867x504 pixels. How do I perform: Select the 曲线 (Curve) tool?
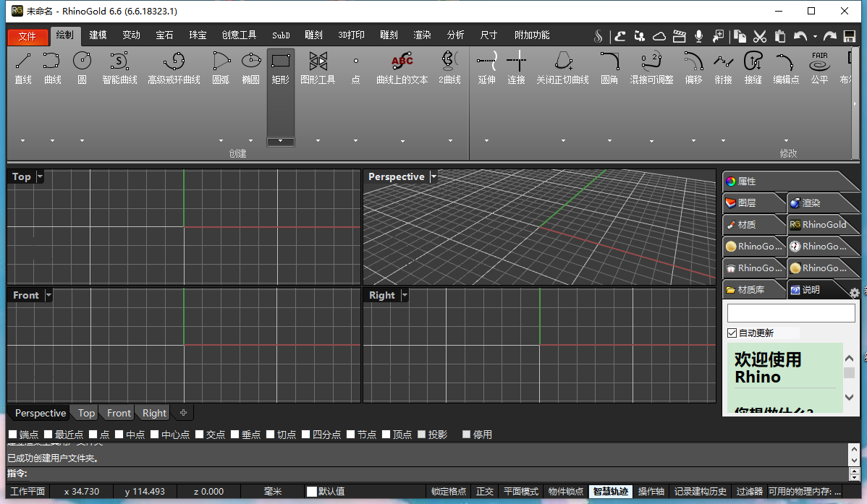pos(52,68)
